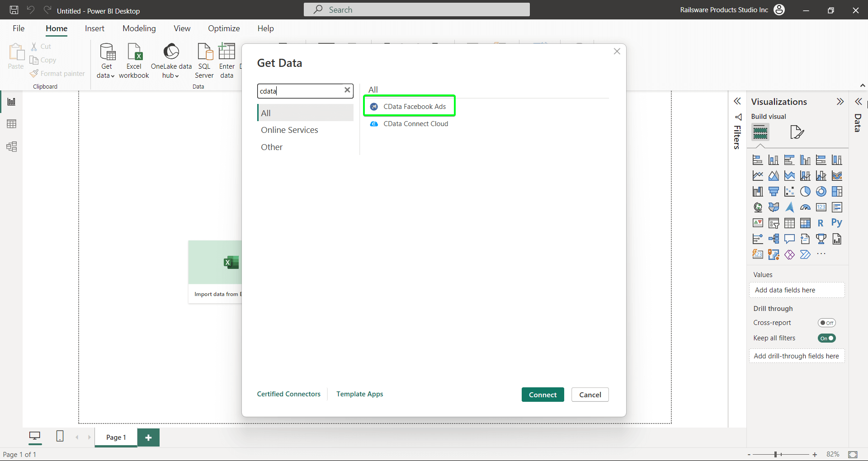Click the Connect button

(x=542, y=395)
